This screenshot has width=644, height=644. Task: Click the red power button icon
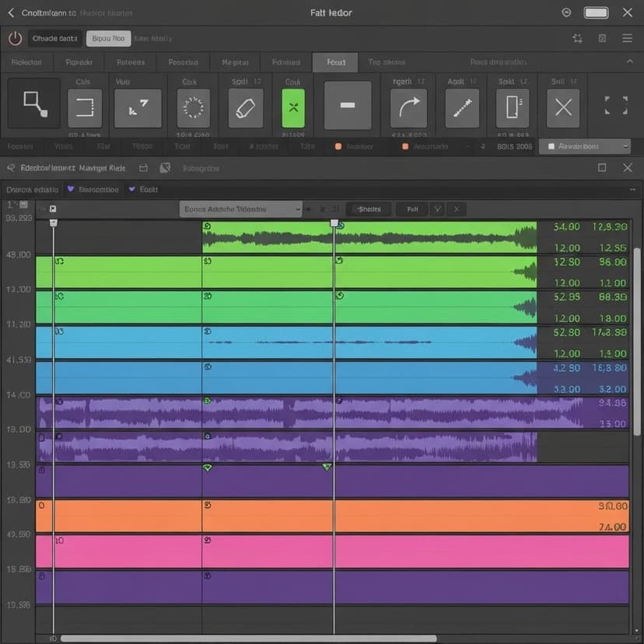click(15, 38)
